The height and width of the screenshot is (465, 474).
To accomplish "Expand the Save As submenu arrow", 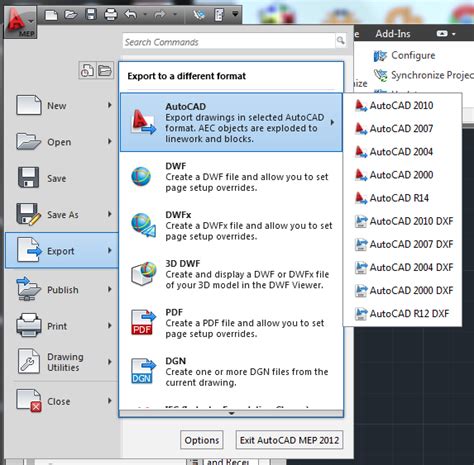I will click(110, 214).
